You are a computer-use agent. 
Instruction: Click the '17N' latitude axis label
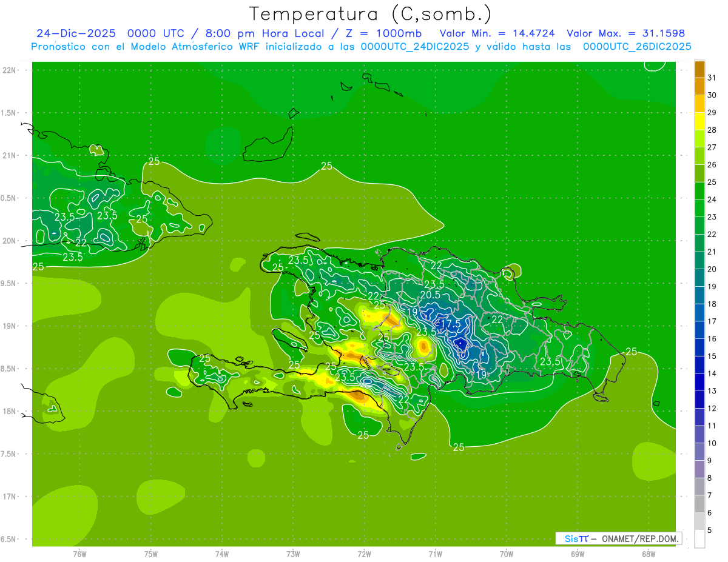click(10, 497)
